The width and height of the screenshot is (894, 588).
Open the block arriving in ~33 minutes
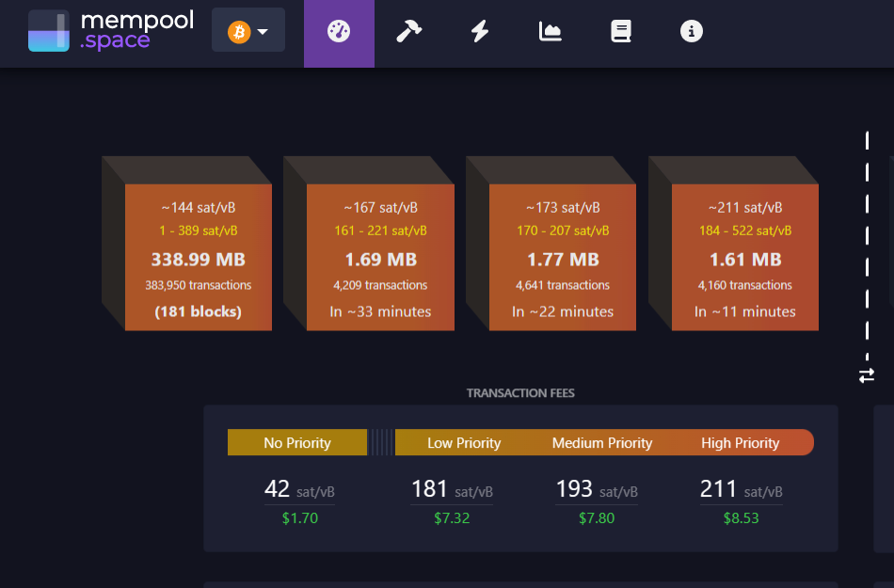coord(380,257)
